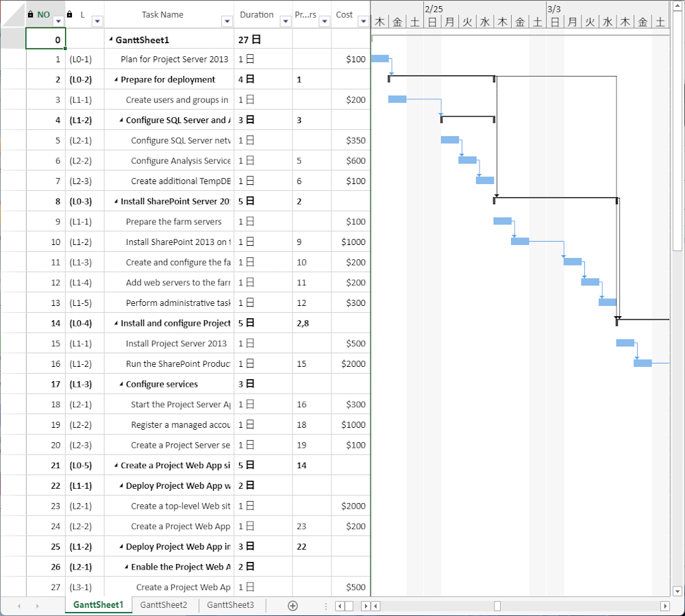Click the lock icon in L header
685x616 pixels.
[69, 14]
